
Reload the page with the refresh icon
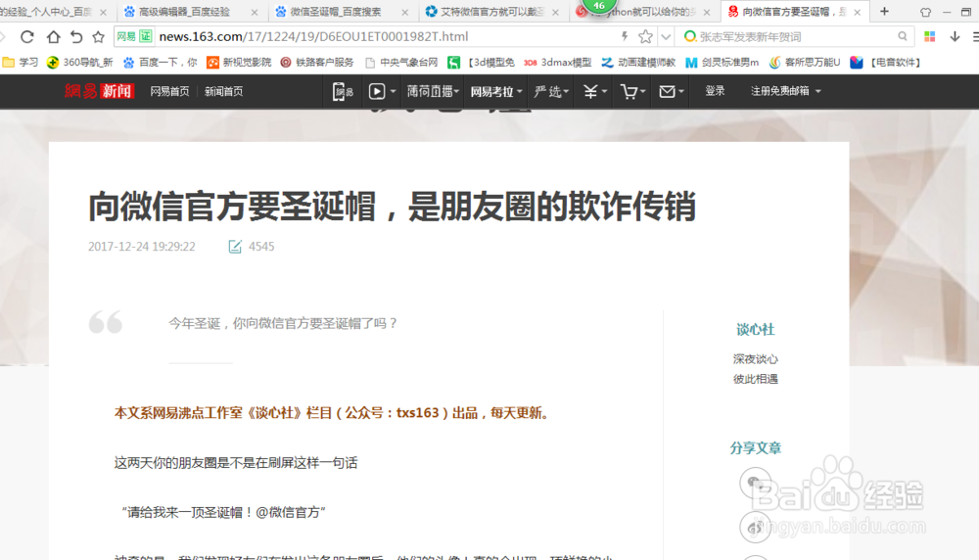pos(26,37)
